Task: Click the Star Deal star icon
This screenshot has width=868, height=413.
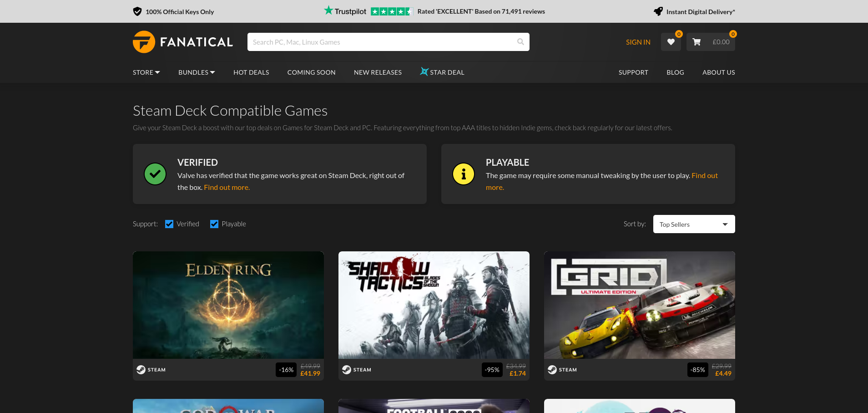Action: pos(424,71)
